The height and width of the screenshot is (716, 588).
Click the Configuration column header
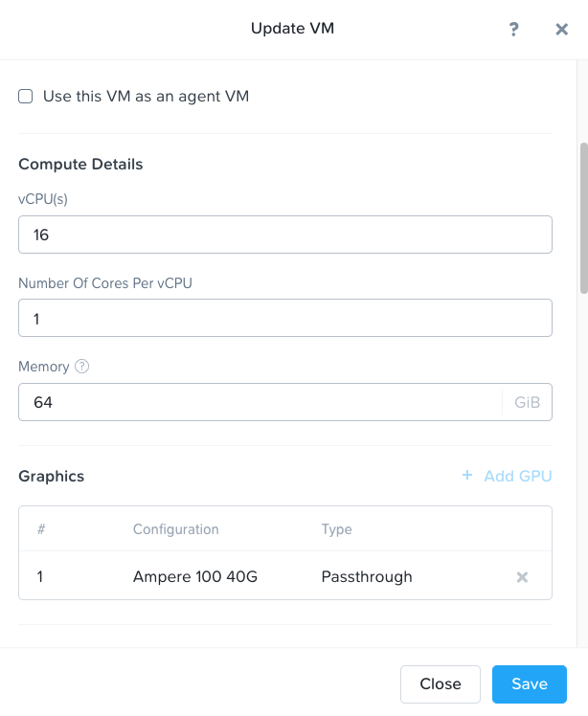click(x=175, y=529)
